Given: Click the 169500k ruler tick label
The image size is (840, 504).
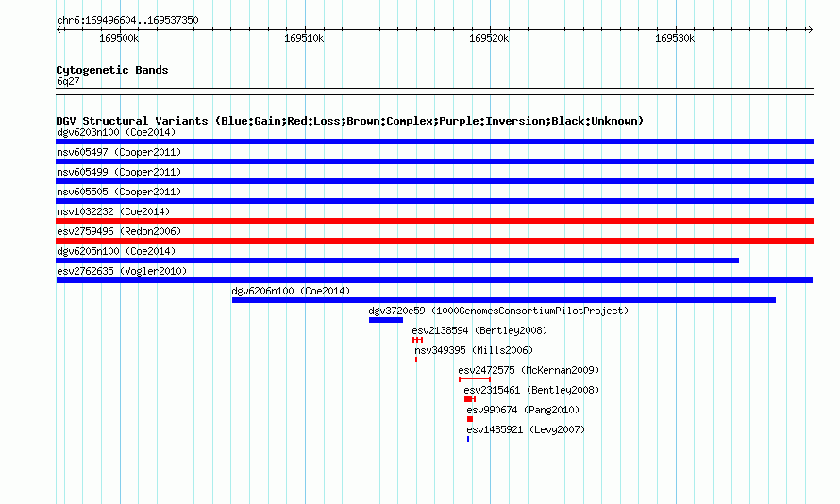Looking at the screenshot, I should click(x=119, y=38).
